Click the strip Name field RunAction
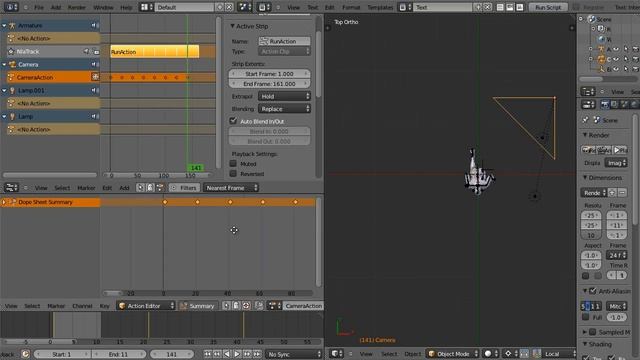The height and width of the screenshot is (360, 640). (284, 41)
